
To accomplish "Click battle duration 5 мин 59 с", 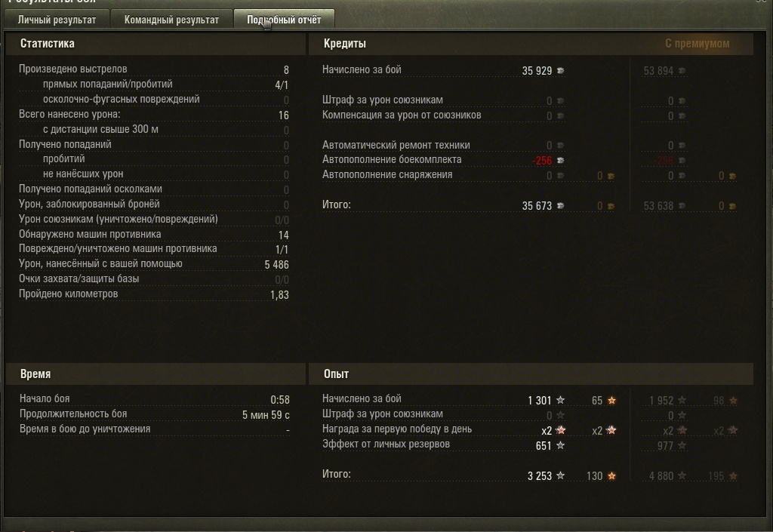I will [x=266, y=415].
